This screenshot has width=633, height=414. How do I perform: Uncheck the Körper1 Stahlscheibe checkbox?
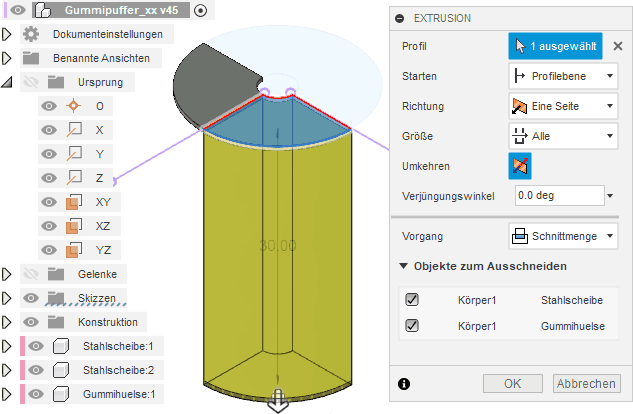click(412, 299)
